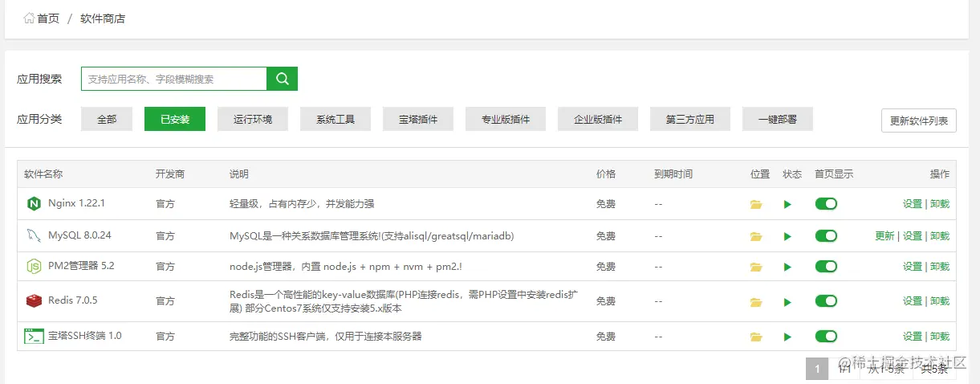Click the home icon in breadcrumb

(29, 18)
